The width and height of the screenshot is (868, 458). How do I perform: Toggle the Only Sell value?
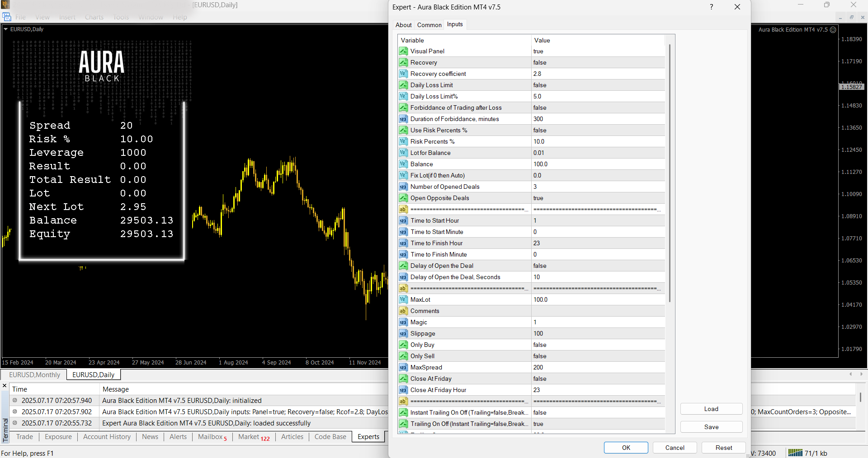click(x=598, y=356)
